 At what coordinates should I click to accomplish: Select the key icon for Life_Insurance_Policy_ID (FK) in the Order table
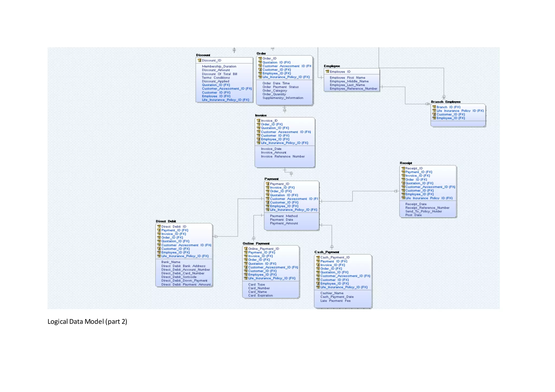(260, 77)
